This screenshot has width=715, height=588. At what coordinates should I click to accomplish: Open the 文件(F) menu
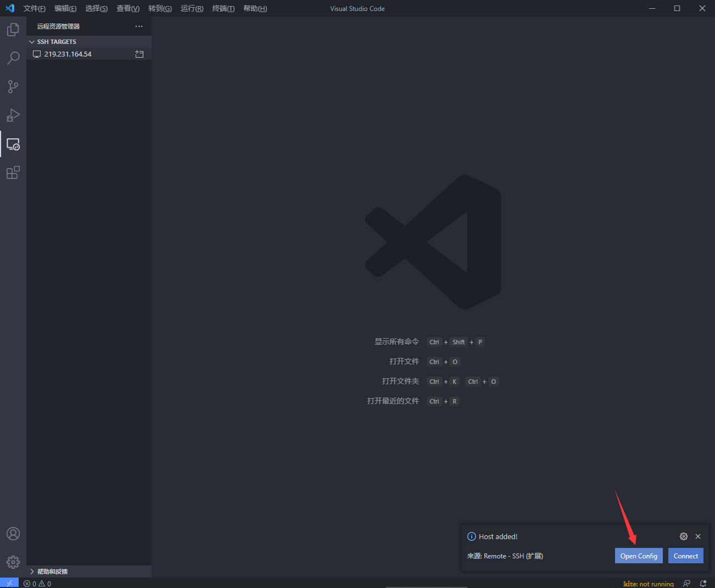35,8
